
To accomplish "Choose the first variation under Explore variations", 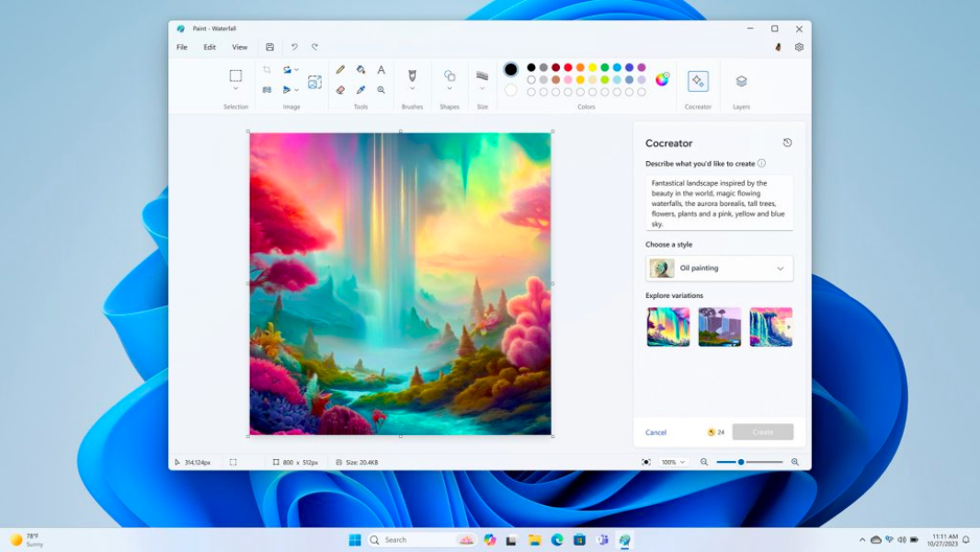I will (667, 327).
